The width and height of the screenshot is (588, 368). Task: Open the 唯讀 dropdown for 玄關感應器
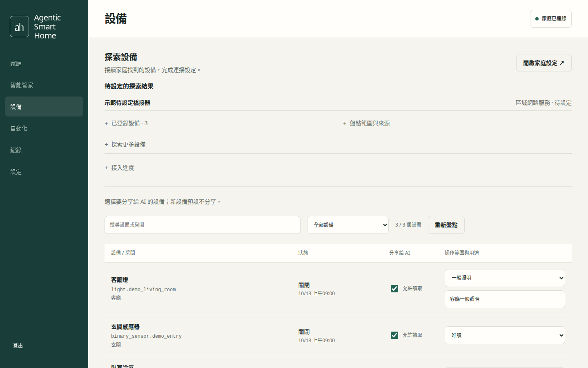[505, 335]
